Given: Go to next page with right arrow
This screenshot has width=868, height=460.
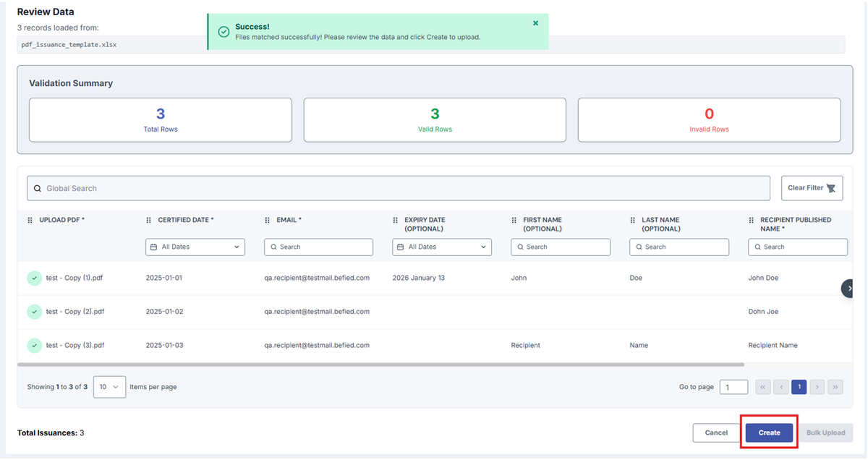Looking at the screenshot, I should [817, 387].
